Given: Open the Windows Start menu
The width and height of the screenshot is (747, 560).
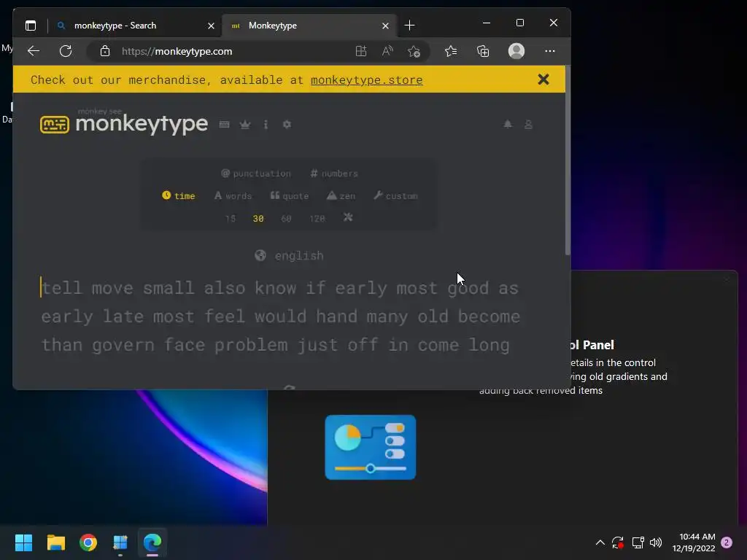Looking at the screenshot, I should click(x=23, y=542).
